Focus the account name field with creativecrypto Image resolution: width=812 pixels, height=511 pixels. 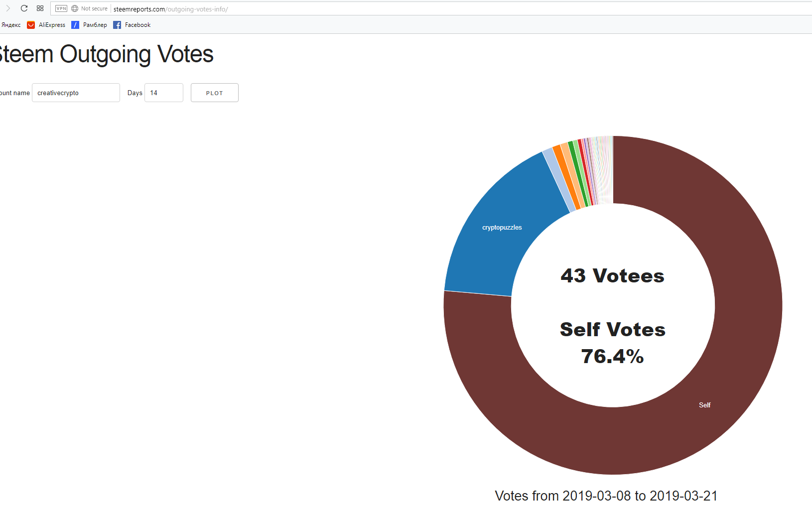pos(76,93)
